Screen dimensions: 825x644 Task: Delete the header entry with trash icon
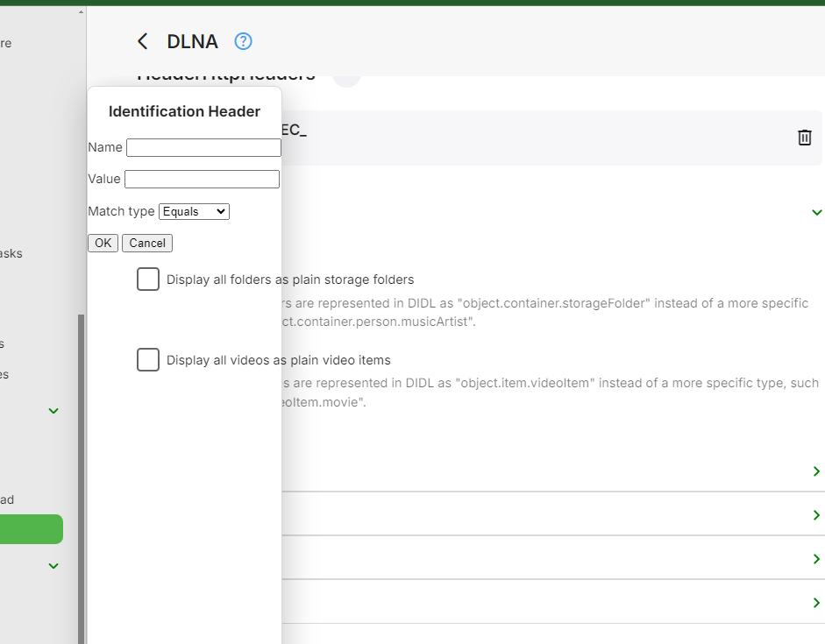(804, 138)
